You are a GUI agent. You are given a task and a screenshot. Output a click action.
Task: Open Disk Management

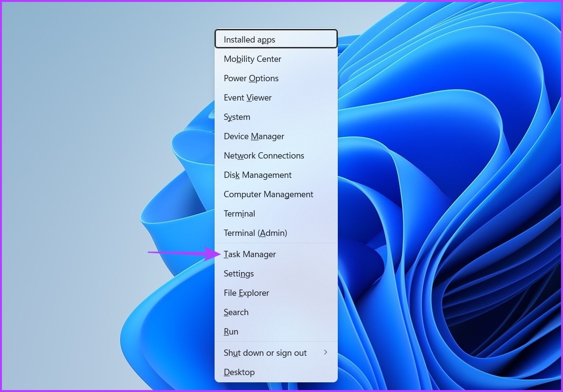(x=276, y=175)
